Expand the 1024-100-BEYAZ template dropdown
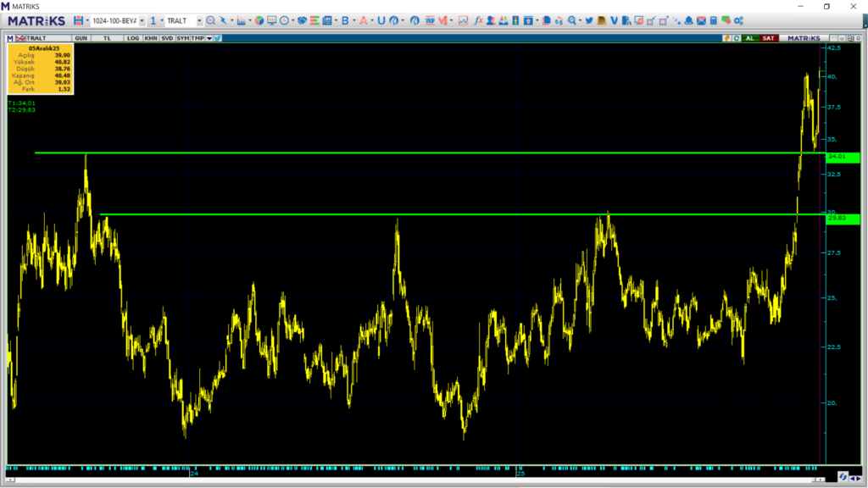The width and height of the screenshot is (868, 488). point(142,20)
